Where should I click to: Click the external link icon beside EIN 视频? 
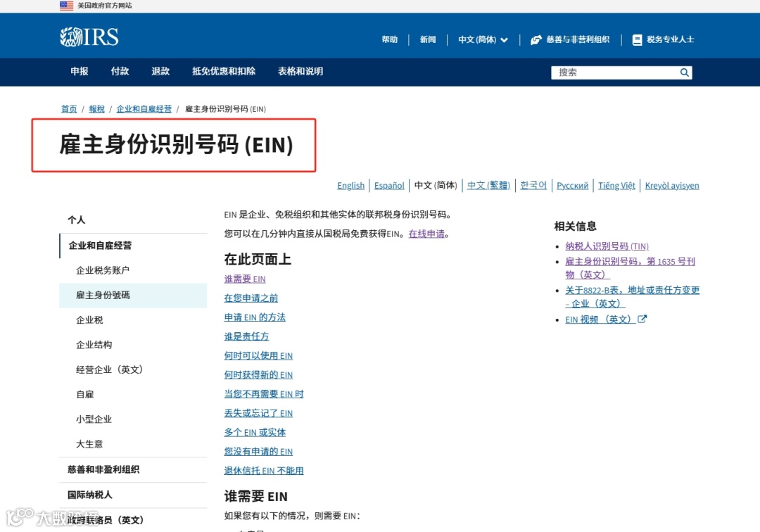pos(642,319)
